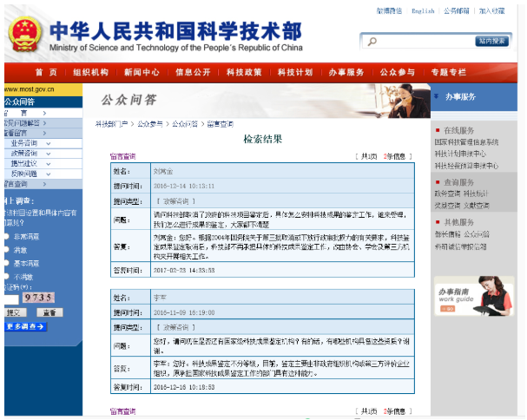Image resolution: width=527 pixels, height=420 pixels.
Task: Open the 新闻中心 navigation item
Action: (142, 72)
